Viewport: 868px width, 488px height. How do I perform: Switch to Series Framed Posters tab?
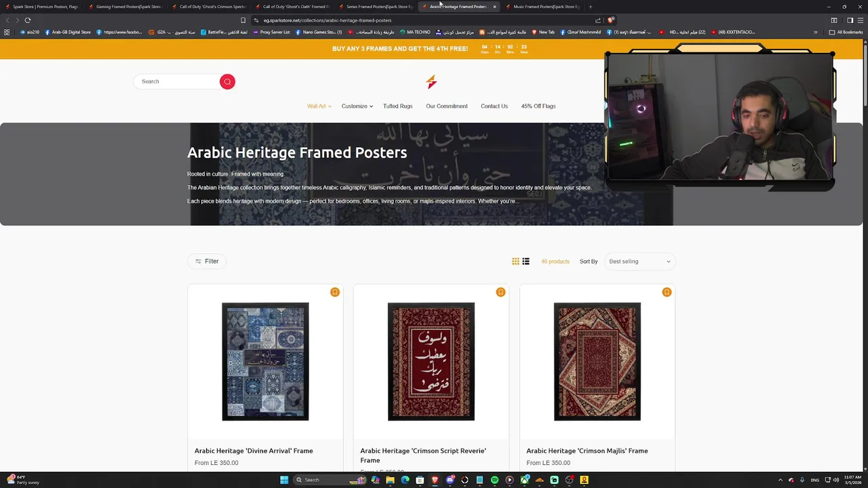pos(376,7)
